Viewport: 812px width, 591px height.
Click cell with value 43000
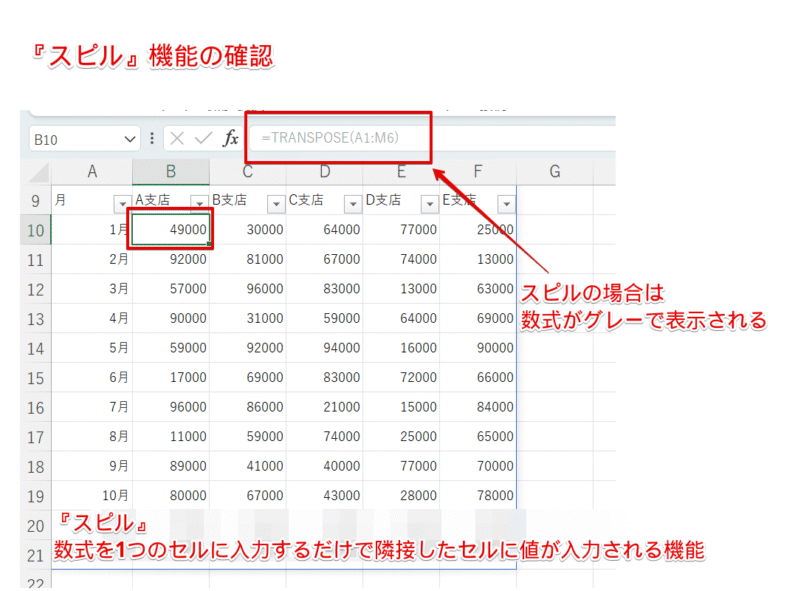click(x=325, y=495)
